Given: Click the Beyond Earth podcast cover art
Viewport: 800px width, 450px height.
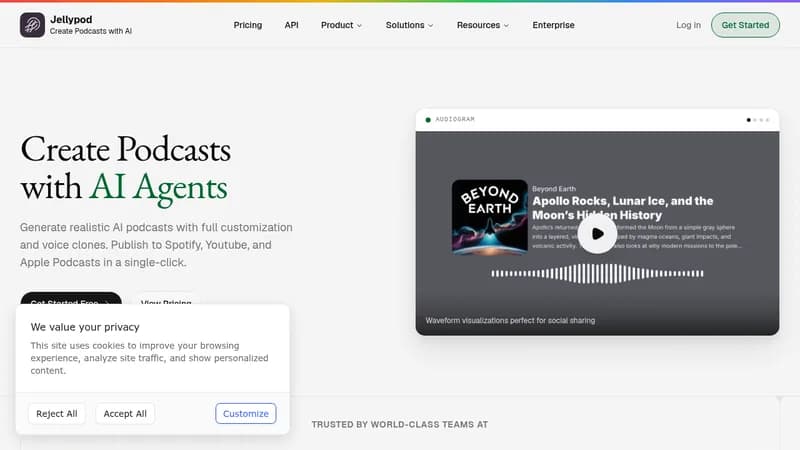Looking at the screenshot, I should pos(489,217).
